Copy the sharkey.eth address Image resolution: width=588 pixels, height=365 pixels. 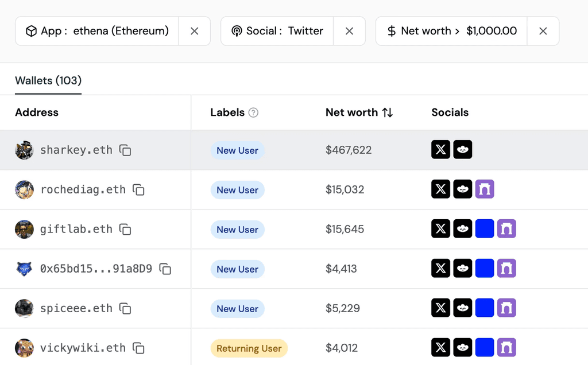[x=125, y=150]
